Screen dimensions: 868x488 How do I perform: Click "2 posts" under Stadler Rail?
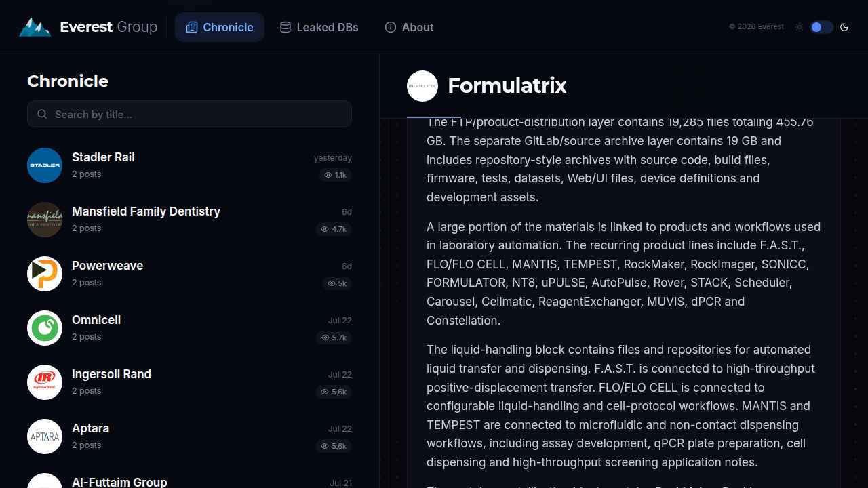[86, 174]
